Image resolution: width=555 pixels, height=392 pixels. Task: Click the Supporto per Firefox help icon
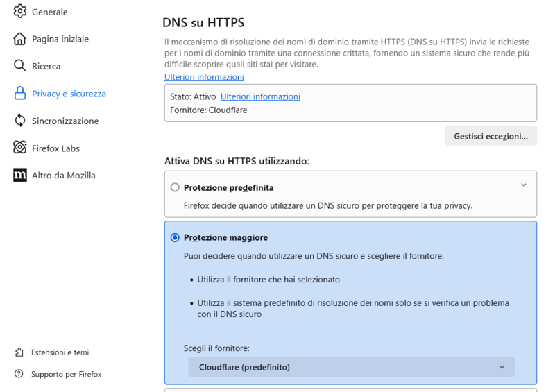pyautogui.click(x=19, y=374)
